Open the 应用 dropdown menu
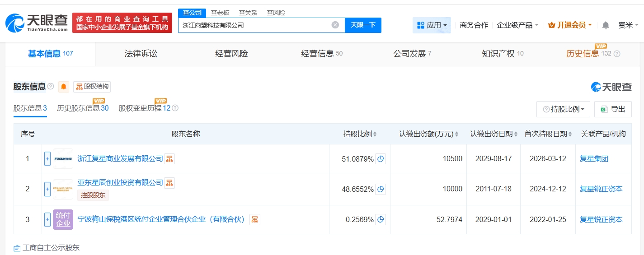The image size is (644, 255). pyautogui.click(x=432, y=25)
